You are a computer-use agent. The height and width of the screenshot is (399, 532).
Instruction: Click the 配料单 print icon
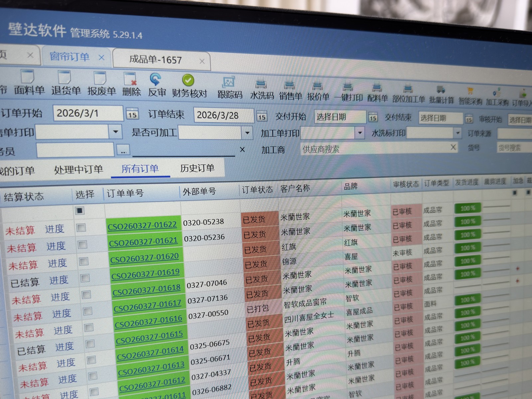coord(377,87)
